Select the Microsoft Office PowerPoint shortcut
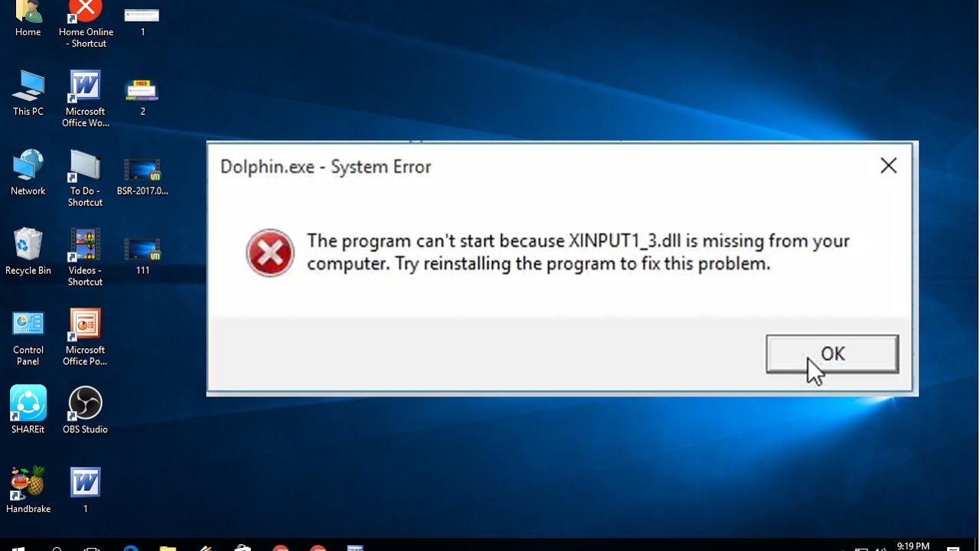Screen dimensions: 980x551 85,337
